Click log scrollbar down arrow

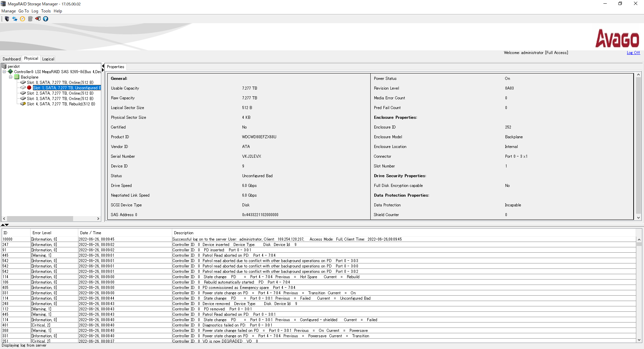[x=639, y=340]
